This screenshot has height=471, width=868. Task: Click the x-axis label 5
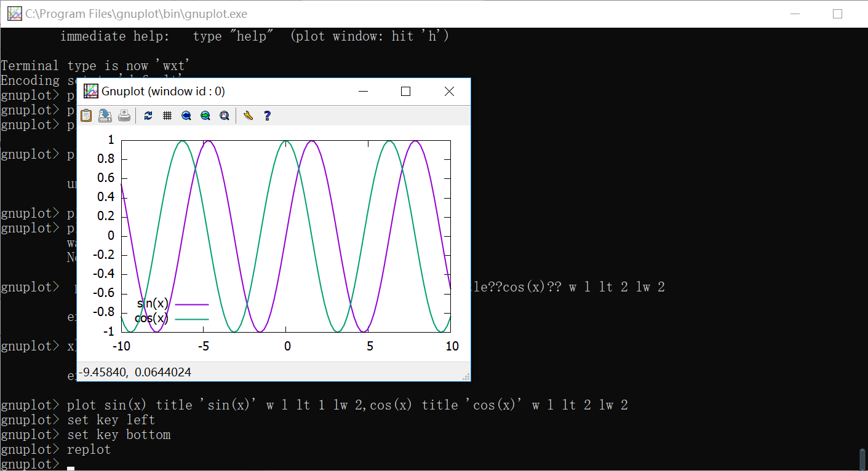coord(370,346)
